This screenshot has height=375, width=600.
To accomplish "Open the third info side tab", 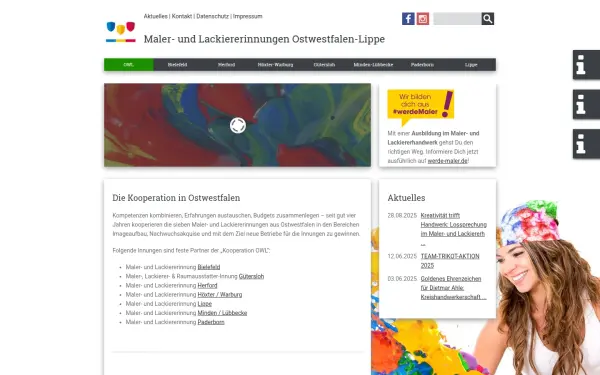I will [586, 144].
